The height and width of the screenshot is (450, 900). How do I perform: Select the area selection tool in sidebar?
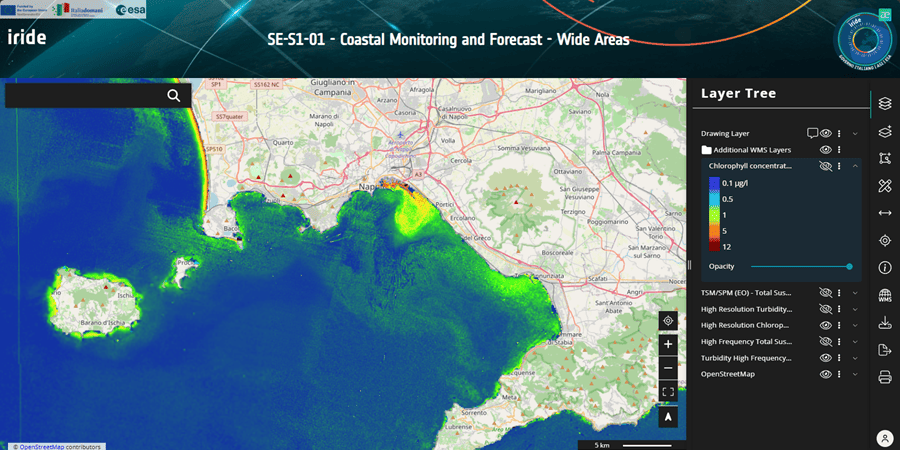885,159
